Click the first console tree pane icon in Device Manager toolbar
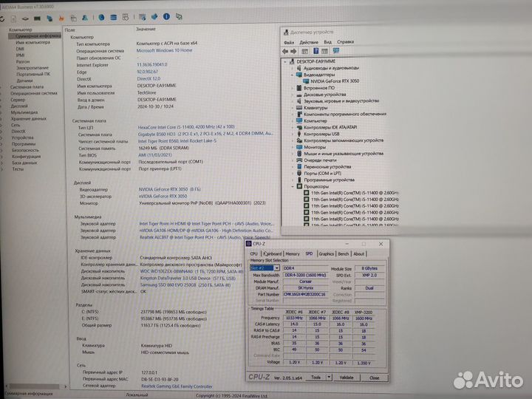The width and height of the screenshot is (532, 399). (304, 51)
